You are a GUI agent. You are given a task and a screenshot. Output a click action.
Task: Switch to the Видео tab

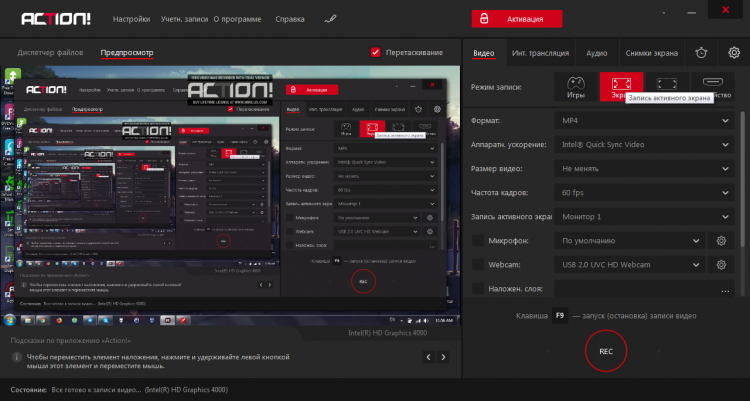coord(484,53)
